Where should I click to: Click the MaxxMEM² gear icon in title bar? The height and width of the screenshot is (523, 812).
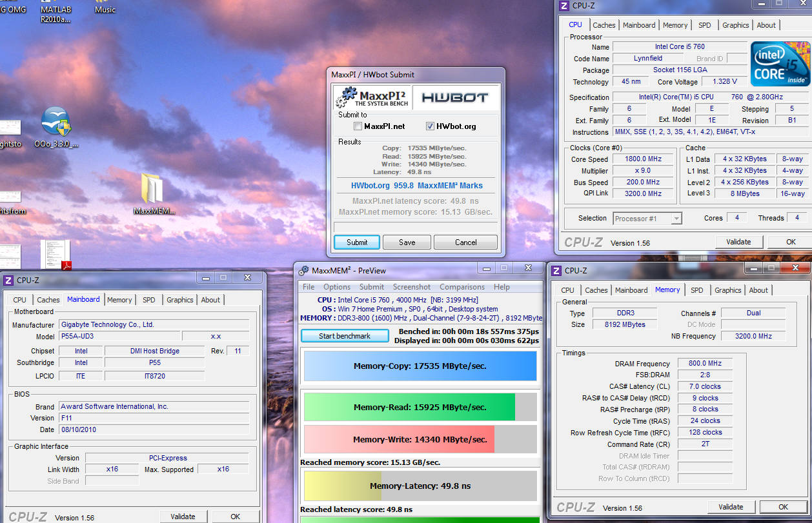point(304,270)
